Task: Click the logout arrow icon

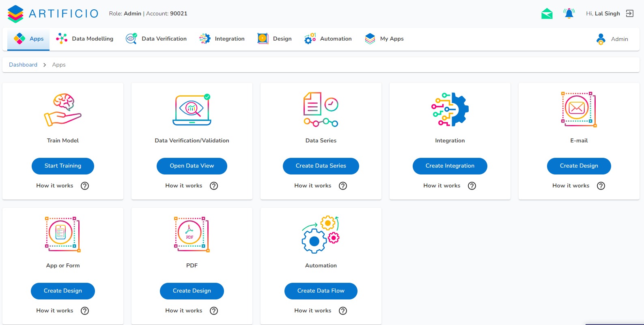Action: 629,13
